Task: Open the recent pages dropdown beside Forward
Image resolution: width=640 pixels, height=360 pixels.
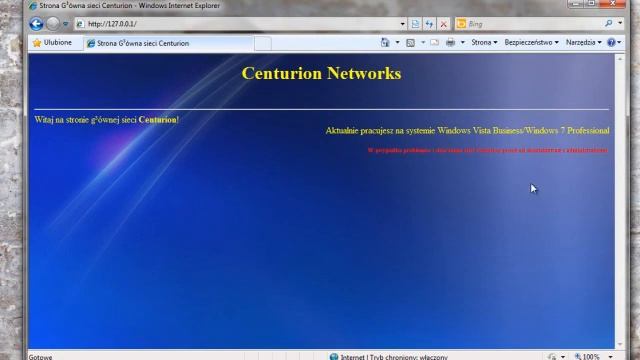Action: pyautogui.click(x=65, y=24)
